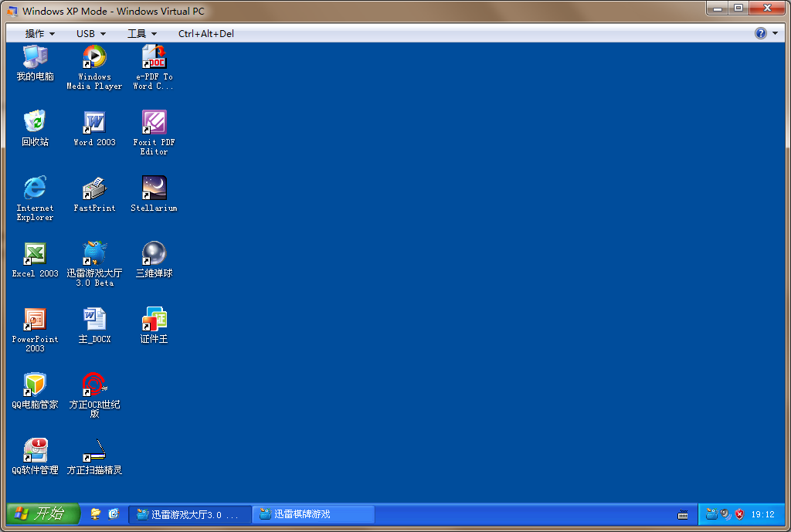791x532 pixels.
Task: Click Ctrl+Alt+Del in Virtual PC toolbar
Action: [205, 34]
